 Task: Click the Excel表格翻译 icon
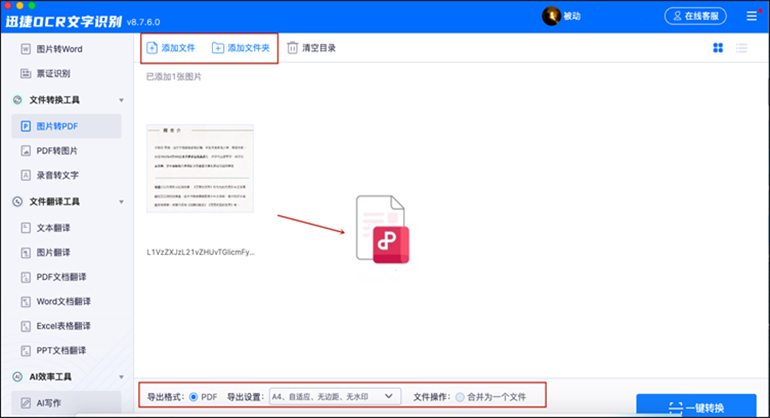pos(26,326)
